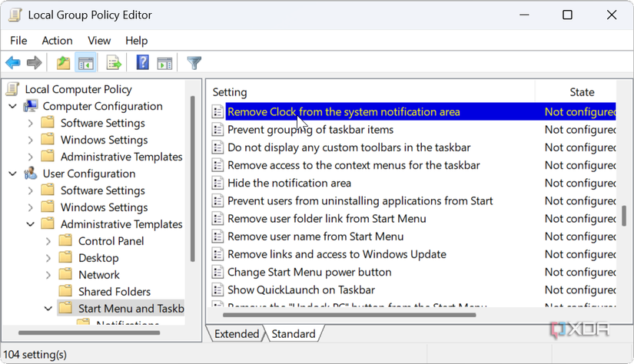The width and height of the screenshot is (634, 364).
Task: Click the Network folder icon
Action: (65, 274)
